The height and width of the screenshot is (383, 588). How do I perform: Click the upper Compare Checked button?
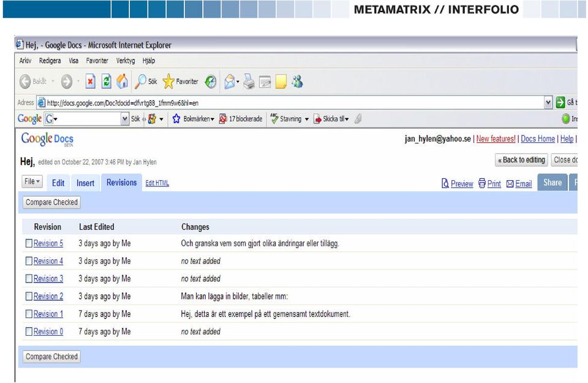point(51,202)
